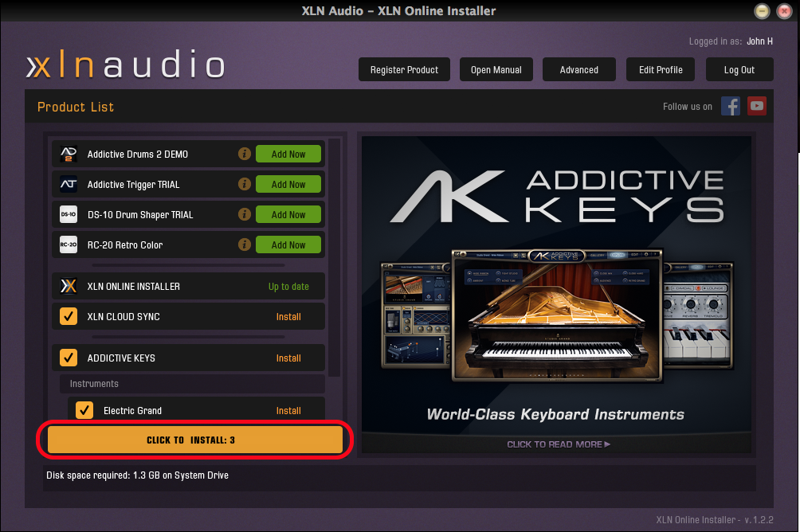800x532 pixels.
Task: Click the 'Addictive Trigger TRIAL' product name
Action: coord(134,185)
